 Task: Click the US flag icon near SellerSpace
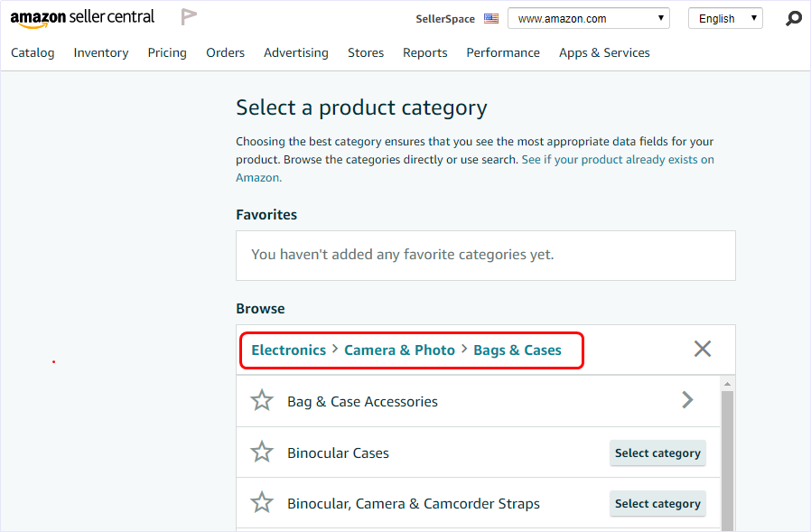[491, 18]
